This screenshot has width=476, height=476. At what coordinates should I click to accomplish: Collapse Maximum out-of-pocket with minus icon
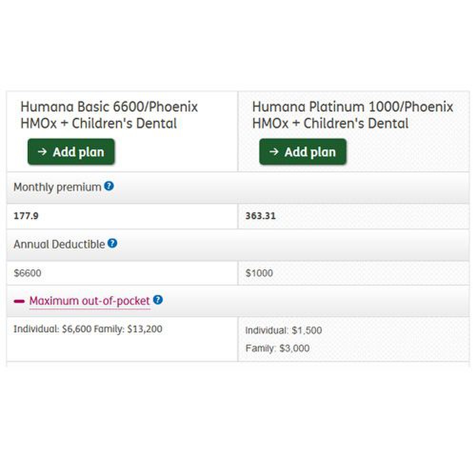click(x=20, y=301)
